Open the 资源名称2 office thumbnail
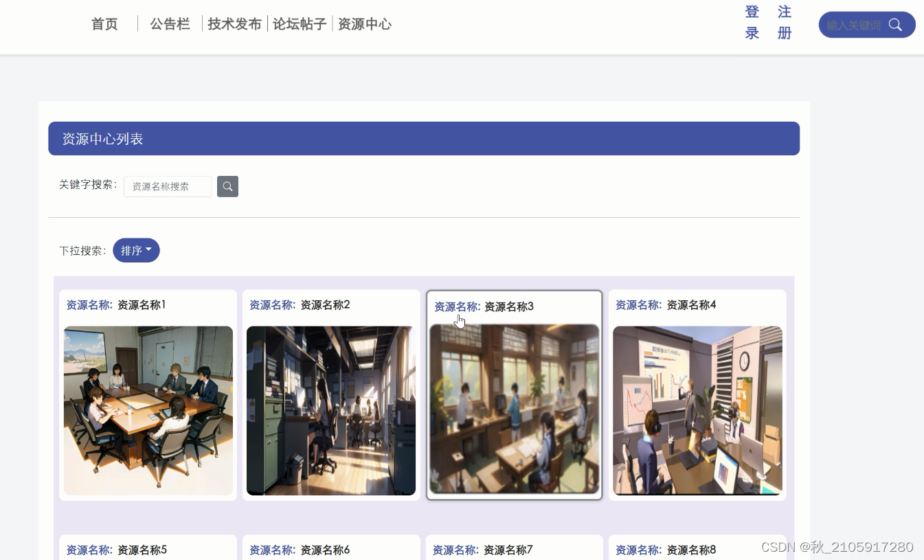The image size is (924, 560). point(331,410)
